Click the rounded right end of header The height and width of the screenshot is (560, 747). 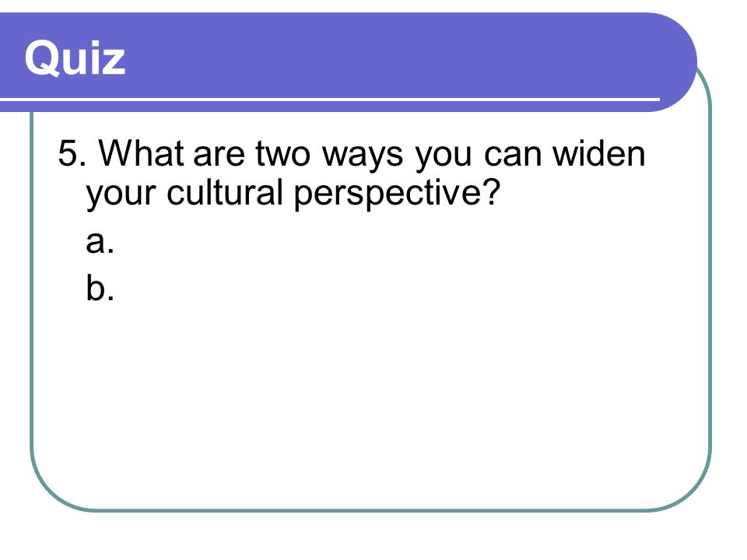pyautogui.click(x=676, y=62)
